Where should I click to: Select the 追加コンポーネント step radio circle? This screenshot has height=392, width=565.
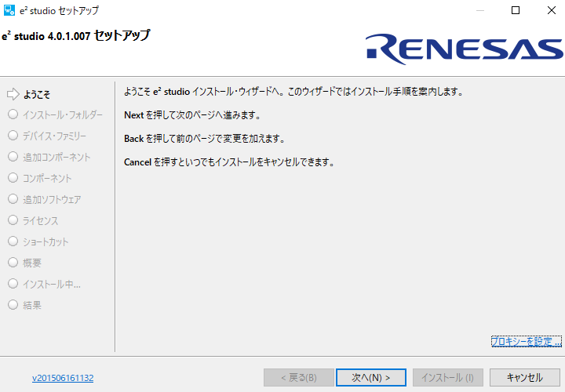tap(13, 157)
